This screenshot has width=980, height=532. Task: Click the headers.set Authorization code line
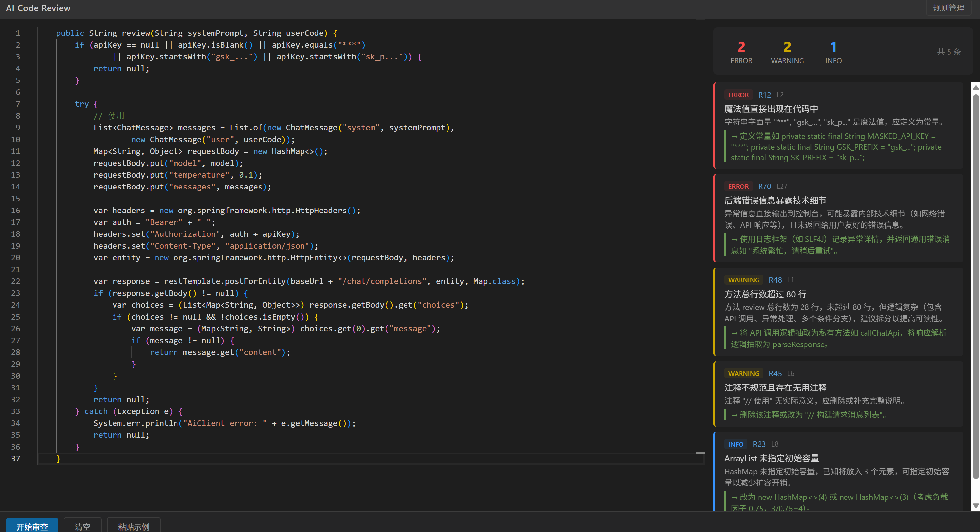point(196,234)
